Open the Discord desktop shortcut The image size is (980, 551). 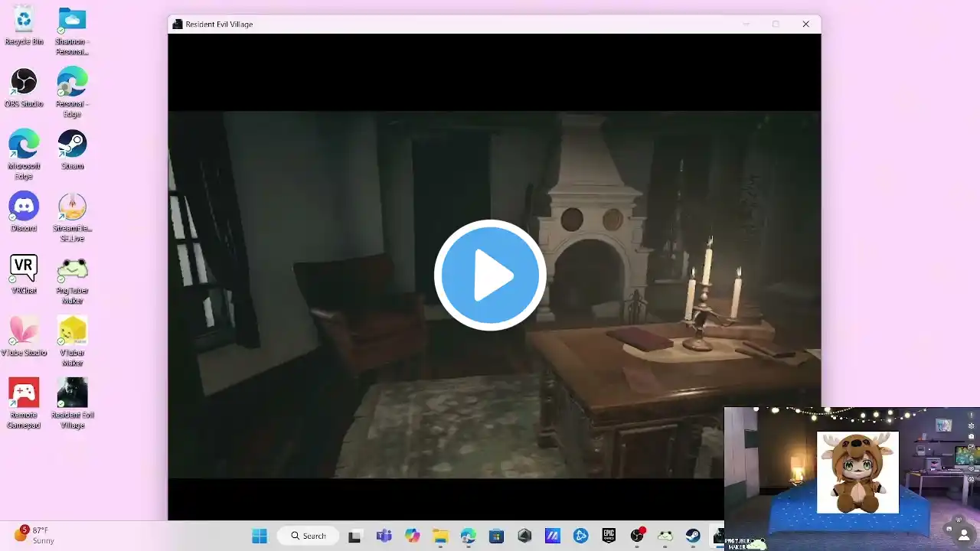pyautogui.click(x=24, y=212)
